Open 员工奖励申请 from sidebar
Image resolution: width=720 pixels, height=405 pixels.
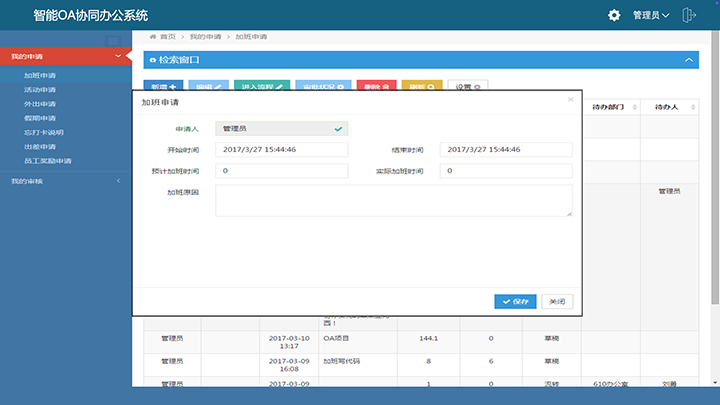48,160
